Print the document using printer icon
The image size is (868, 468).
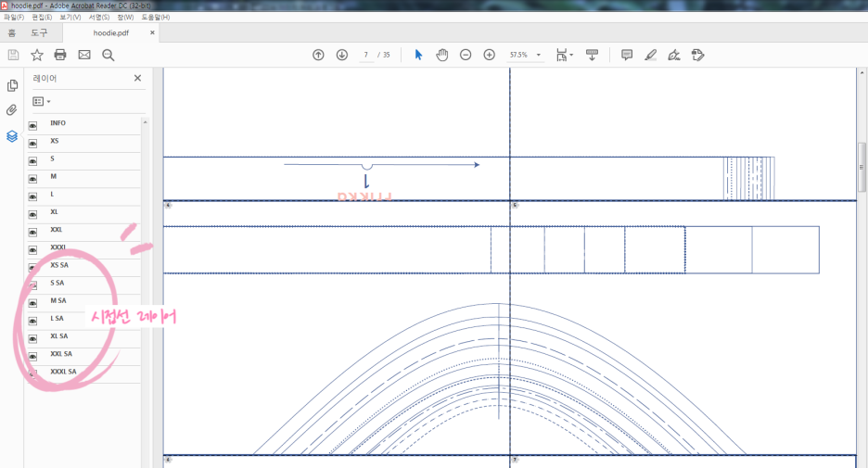[x=60, y=55]
